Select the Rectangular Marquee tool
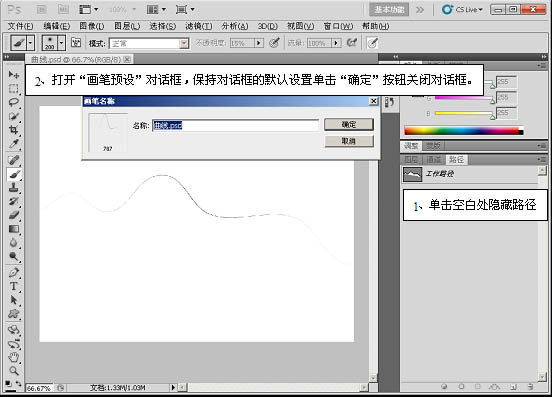This screenshot has width=552, height=397. 14,88
